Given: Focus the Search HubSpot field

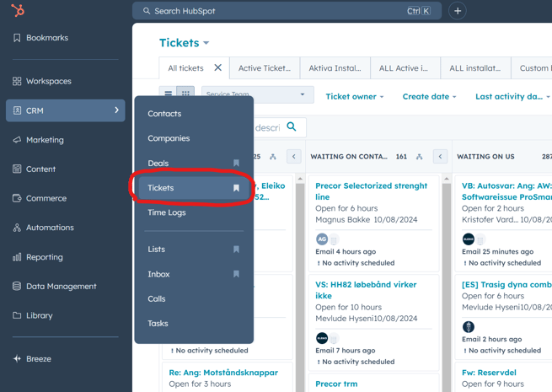Looking at the screenshot, I should (x=287, y=11).
